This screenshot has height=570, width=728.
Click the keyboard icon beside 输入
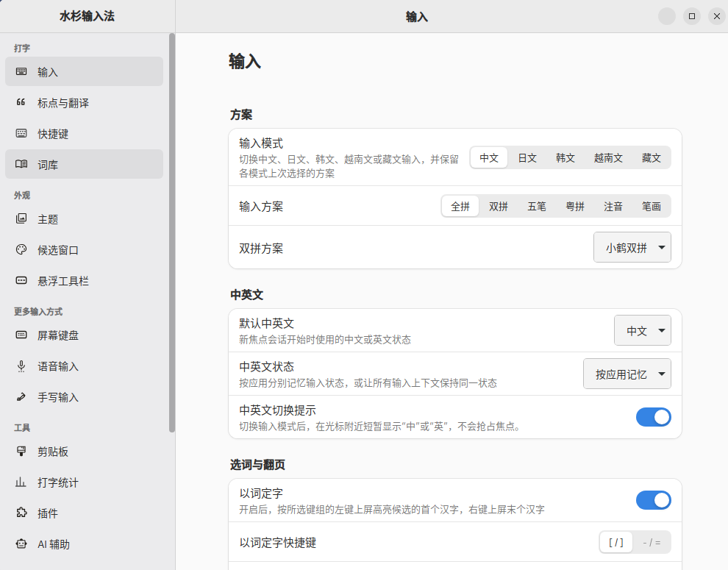21,71
